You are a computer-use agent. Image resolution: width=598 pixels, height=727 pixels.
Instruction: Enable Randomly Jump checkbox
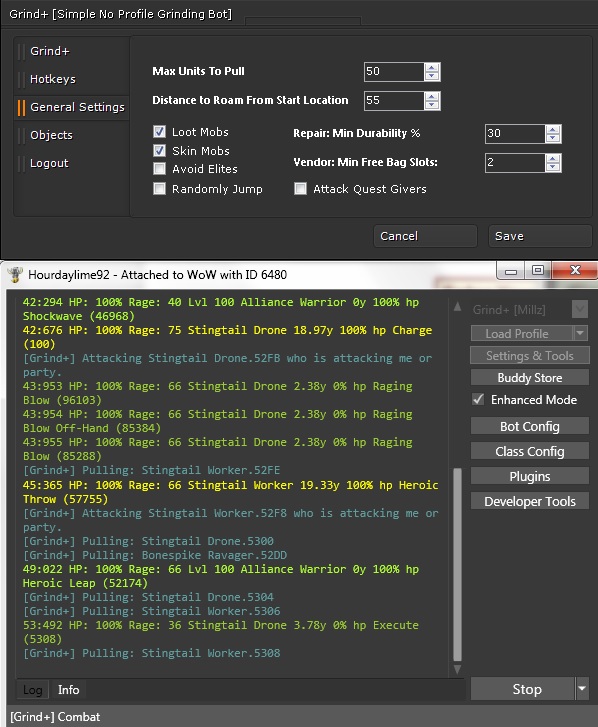[x=159, y=189]
